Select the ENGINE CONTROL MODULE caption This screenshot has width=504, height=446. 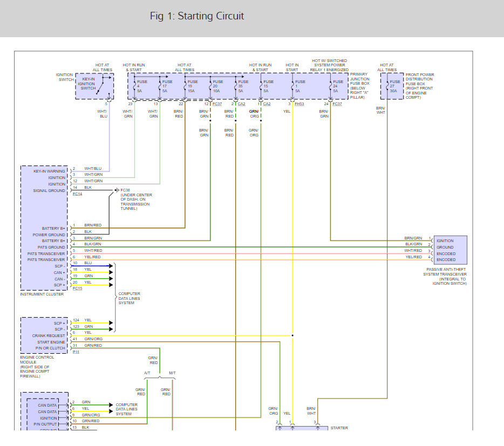click(37, 367)
